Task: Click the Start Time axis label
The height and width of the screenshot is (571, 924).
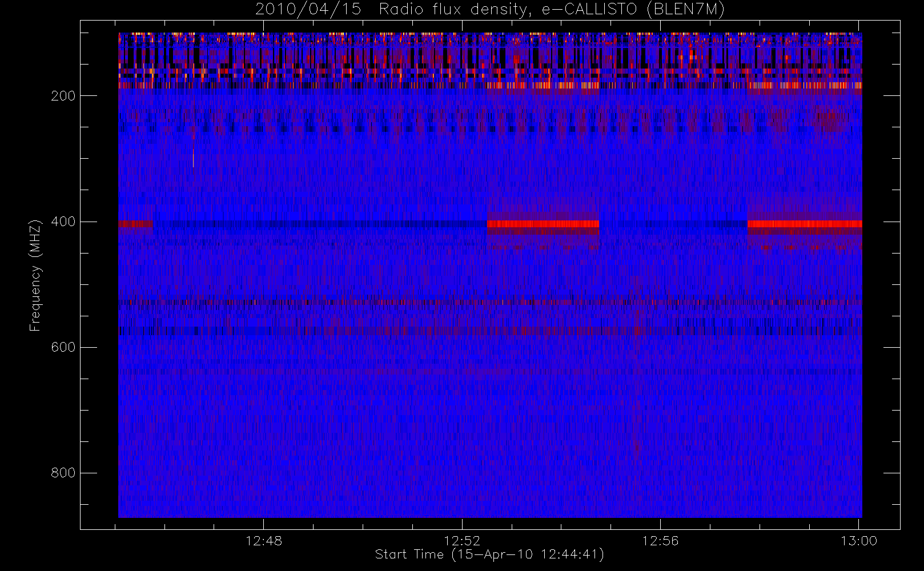Action: (489, 554)
